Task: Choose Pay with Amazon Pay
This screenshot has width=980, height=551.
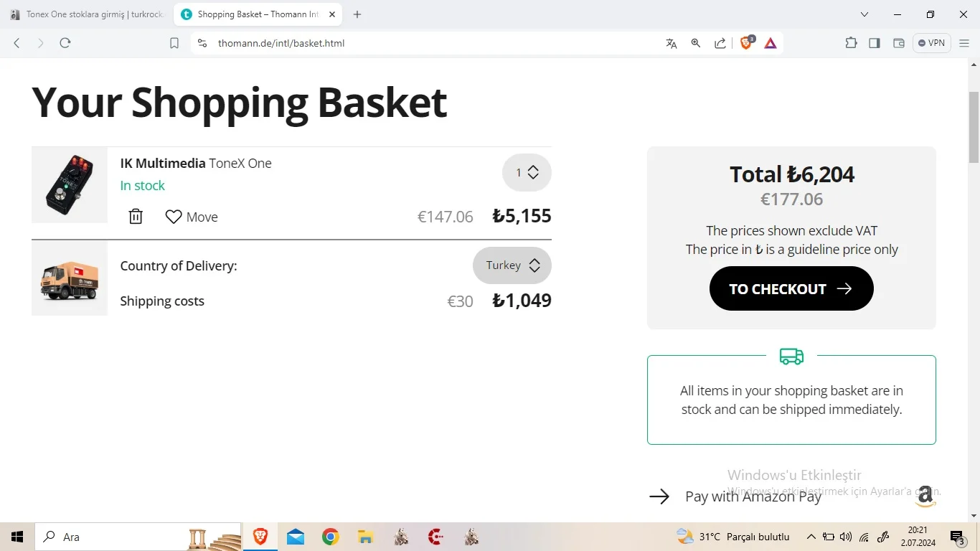Action: 753,496
